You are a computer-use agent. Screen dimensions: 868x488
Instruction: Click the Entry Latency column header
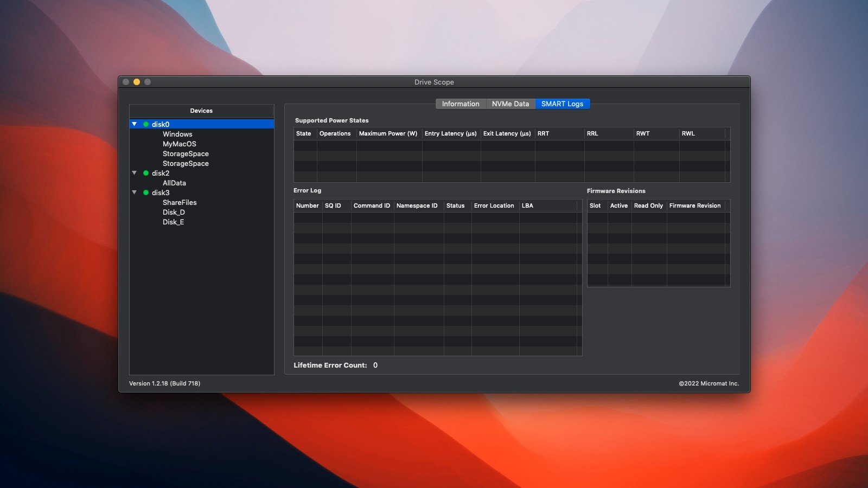(x=450, y=133)
